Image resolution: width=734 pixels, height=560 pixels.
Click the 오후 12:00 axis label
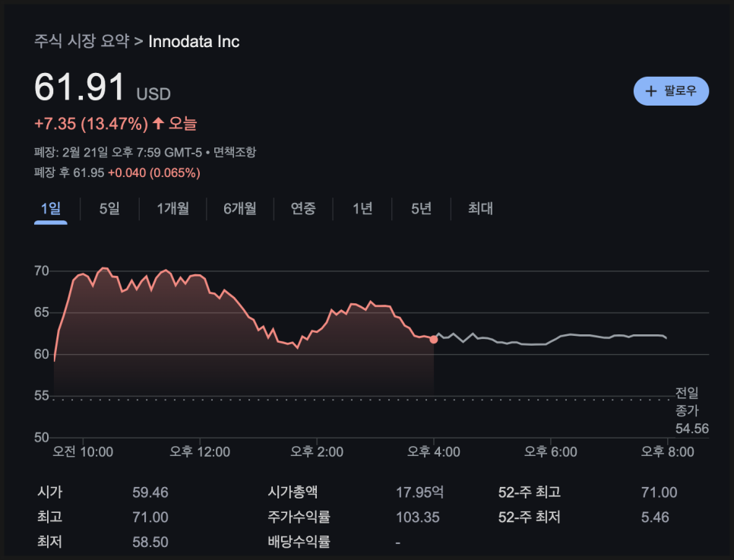pyautogui.click(x=200, y=452)
